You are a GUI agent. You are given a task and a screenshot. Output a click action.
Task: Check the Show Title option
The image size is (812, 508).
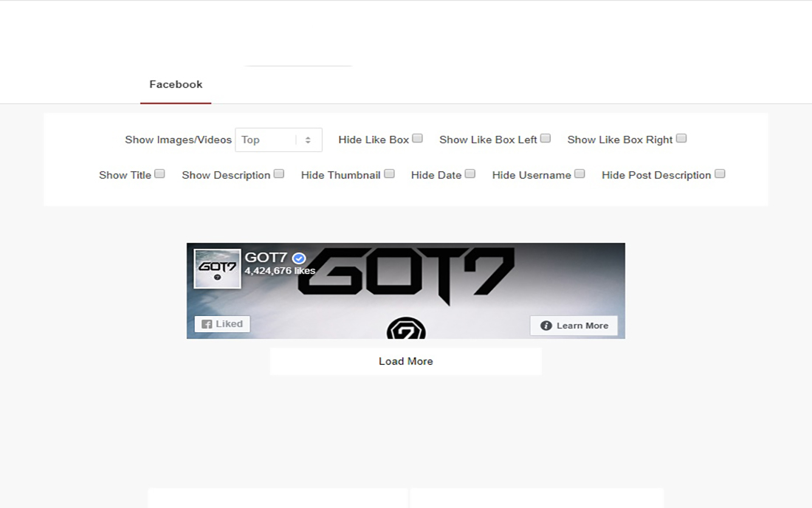(x=159, y=174)
